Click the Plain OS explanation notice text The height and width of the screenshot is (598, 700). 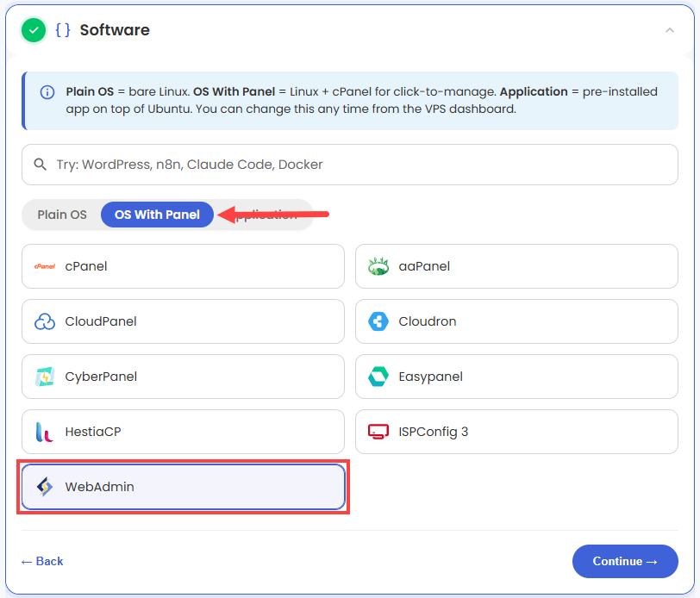pos(361,101)
